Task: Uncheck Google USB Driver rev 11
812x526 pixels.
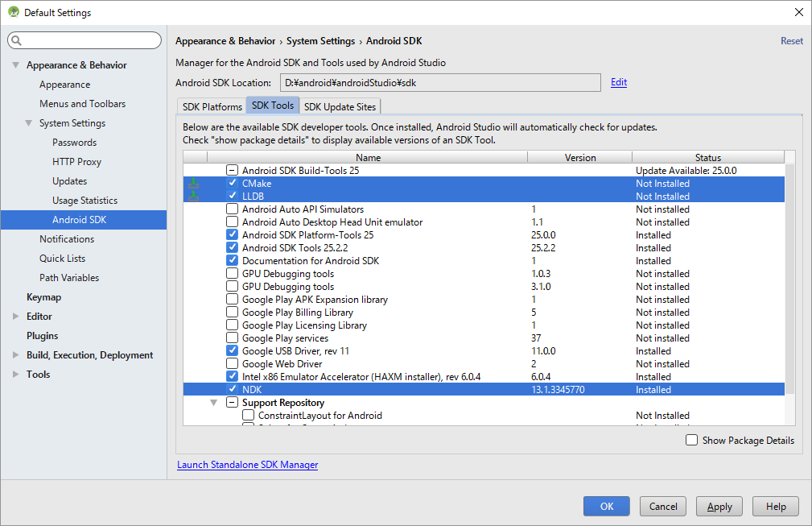Action: [x=232, y=351]
